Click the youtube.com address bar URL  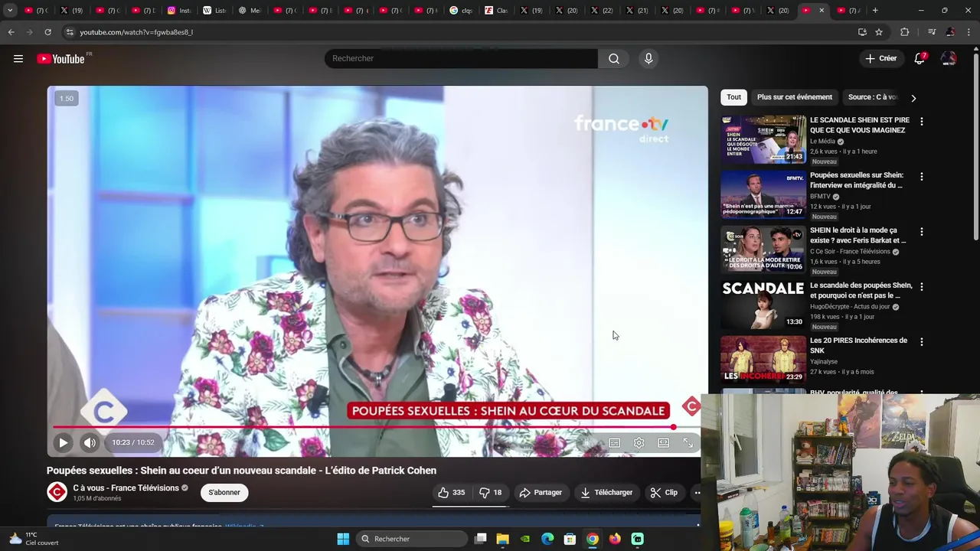pyautogui.click(x=136, y=32)
